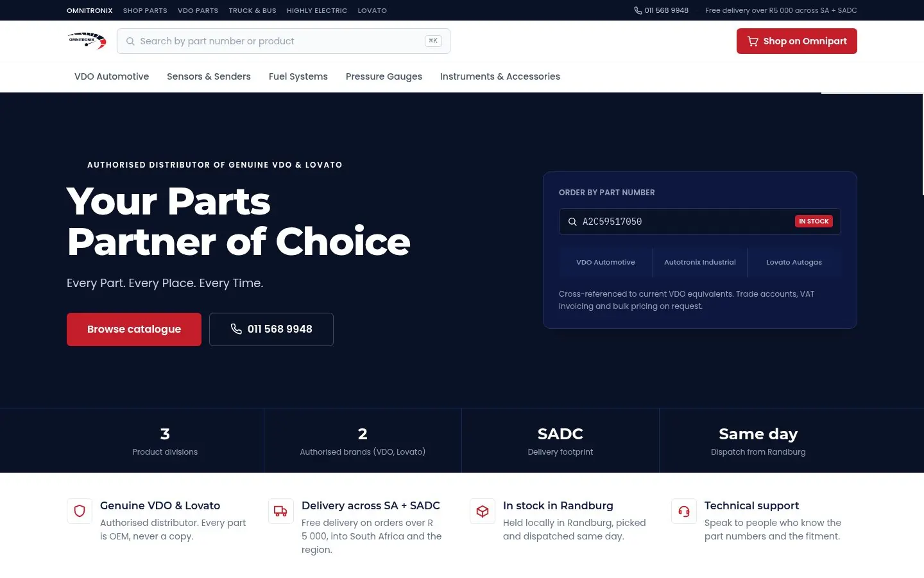Click the Cross-referenced to current VDO equivalents note
Screen dimensions: 924x578
(x=687, y=300)
